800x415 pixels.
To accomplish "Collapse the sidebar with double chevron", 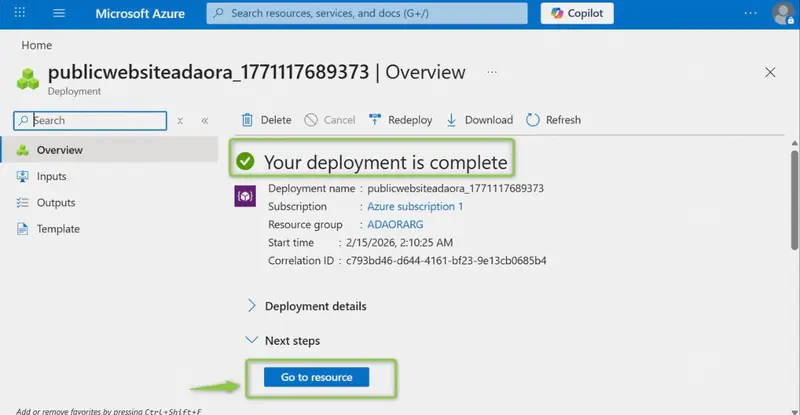I will click(x=205, y=121).
